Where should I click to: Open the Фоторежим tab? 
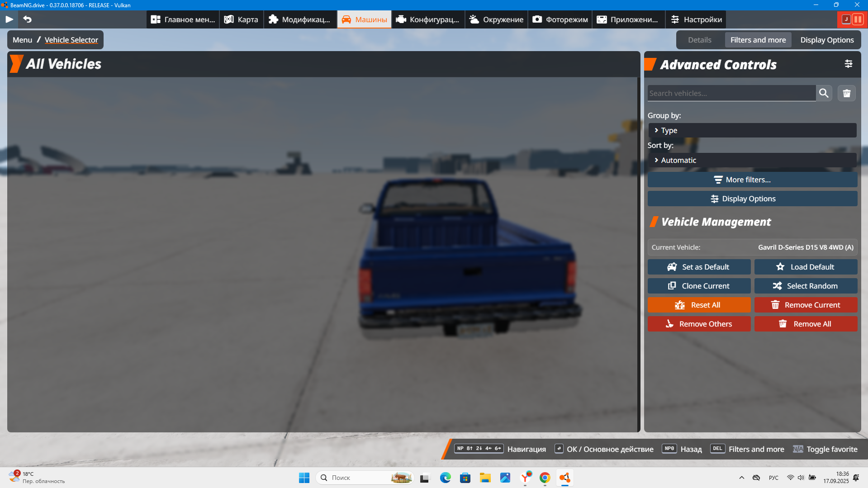tap(560, 19)
